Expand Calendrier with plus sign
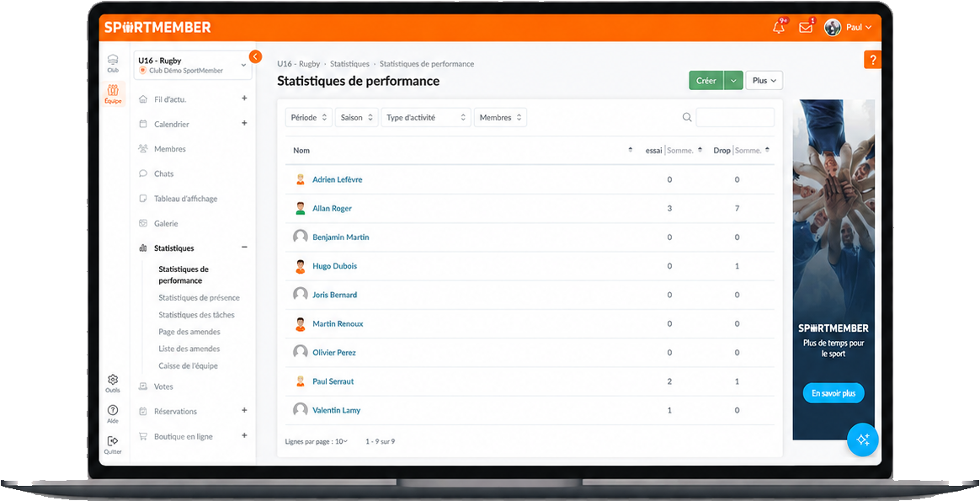Viewport: 980px width, 501px height. click(244, 124)
